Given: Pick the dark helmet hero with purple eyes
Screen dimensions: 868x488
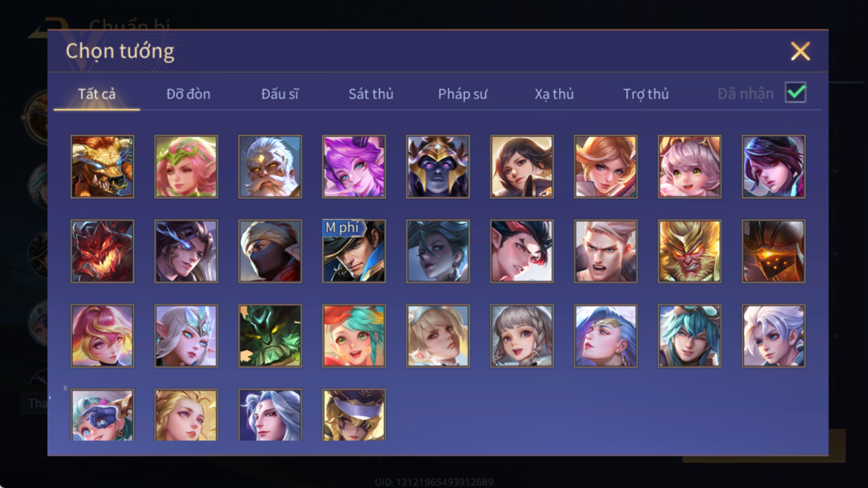Looking at the screenshot, I should click(438, 167).
